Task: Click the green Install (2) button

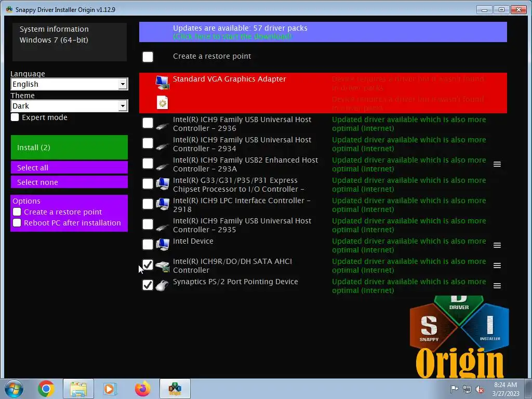Action: (69, 147)
